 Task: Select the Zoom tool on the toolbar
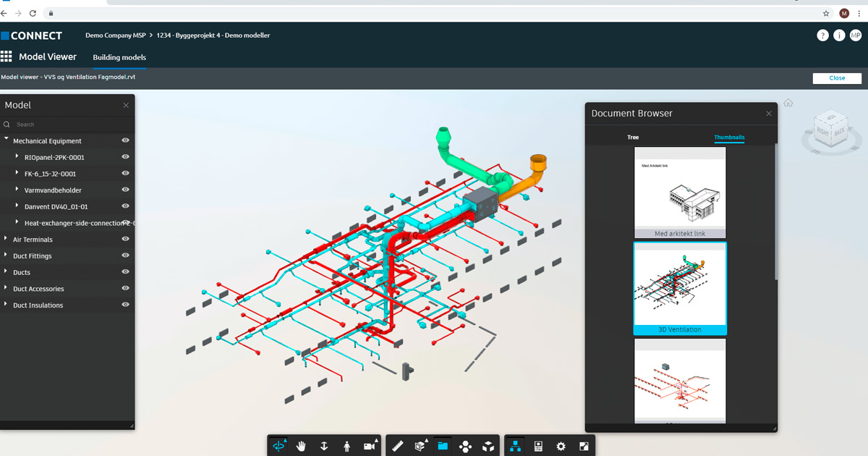324,446
